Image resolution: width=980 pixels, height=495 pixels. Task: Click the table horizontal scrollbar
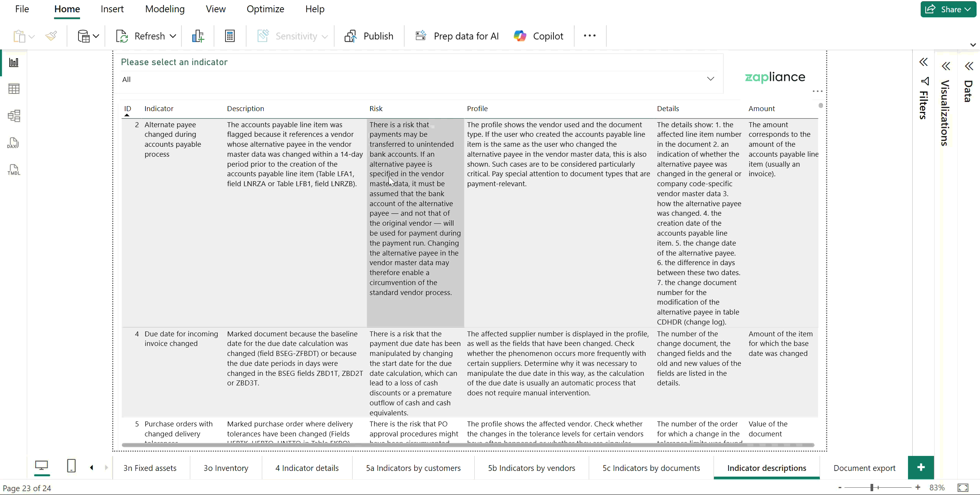coord(468,445)
